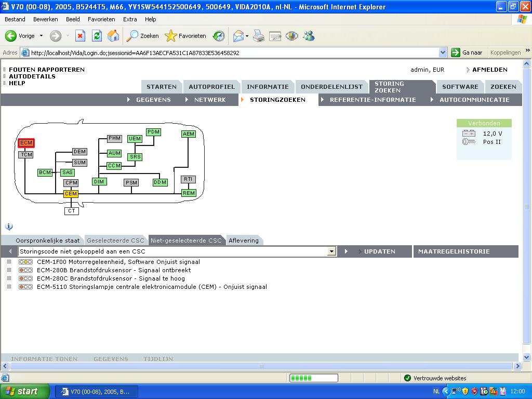This screenshot has width=532, height=399.
Task: Click the blue information icon below diagram
Action: pos(9,227)
